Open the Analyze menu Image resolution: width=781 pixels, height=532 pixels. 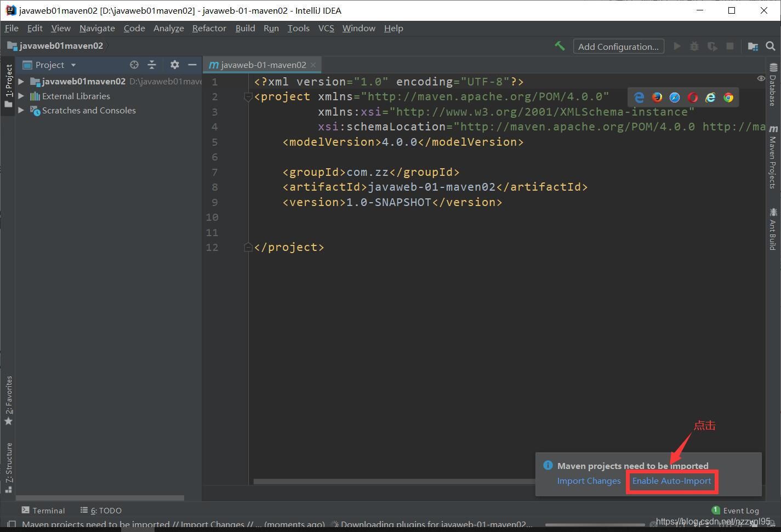tap(169, 28)
